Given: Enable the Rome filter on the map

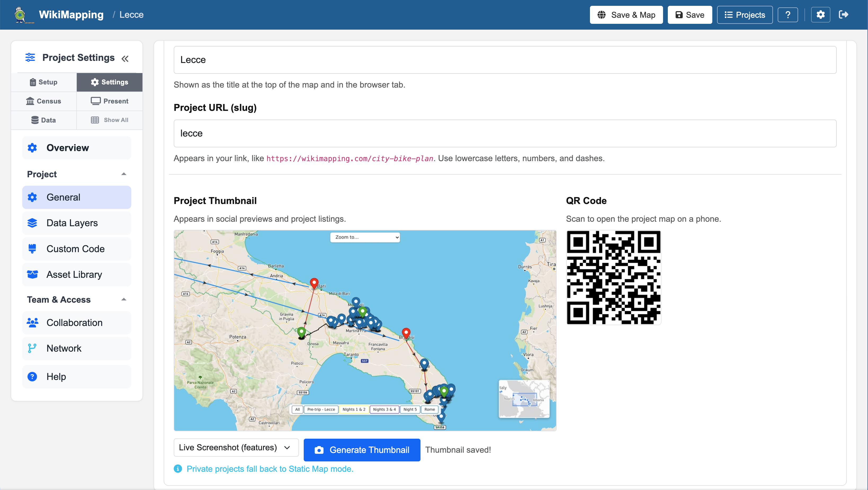Looking at the screenshot, I should click(429, 409).
